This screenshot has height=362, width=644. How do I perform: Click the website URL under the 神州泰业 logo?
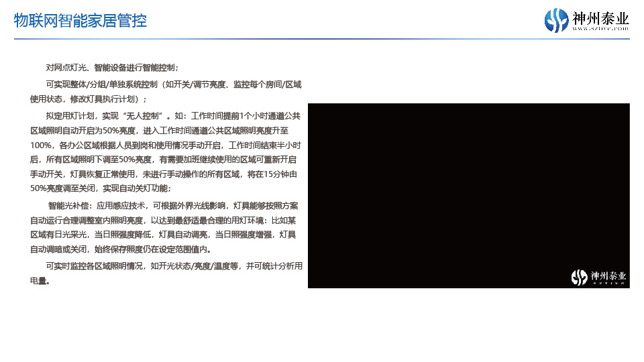(600, 29)
